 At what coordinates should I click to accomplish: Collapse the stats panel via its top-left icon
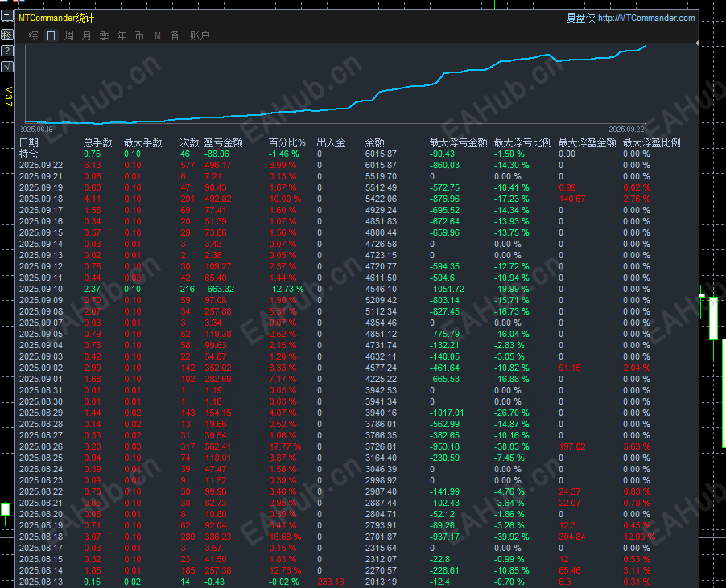click(x=7, y=16)
